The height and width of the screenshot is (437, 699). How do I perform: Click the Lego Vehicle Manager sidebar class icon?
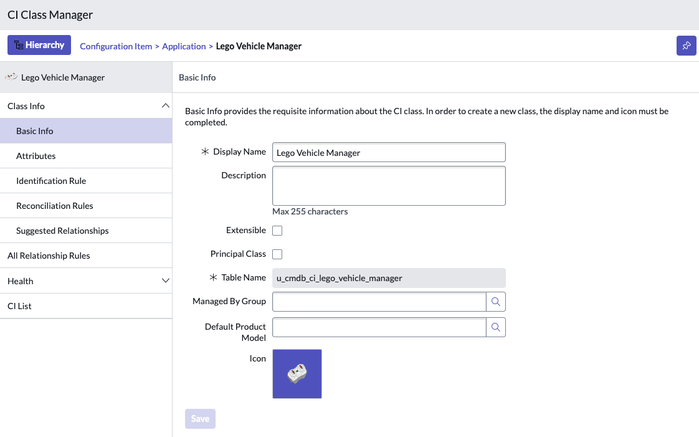tap(11, 77)
